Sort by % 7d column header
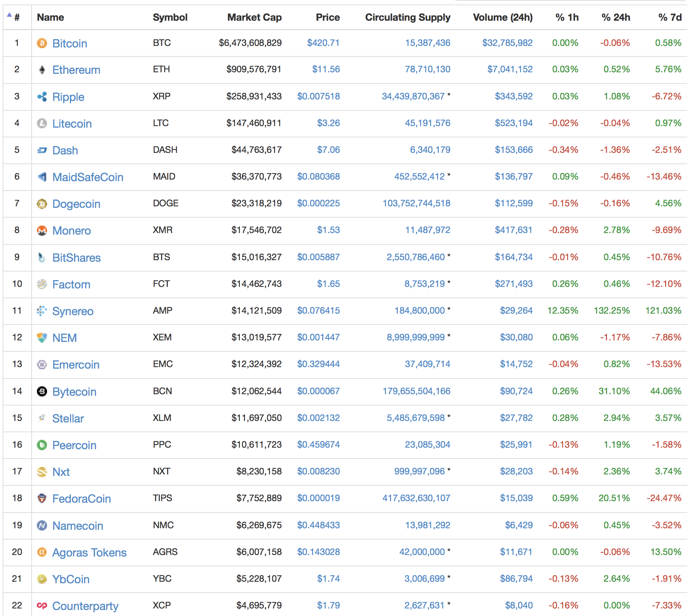 coord(670,17)
